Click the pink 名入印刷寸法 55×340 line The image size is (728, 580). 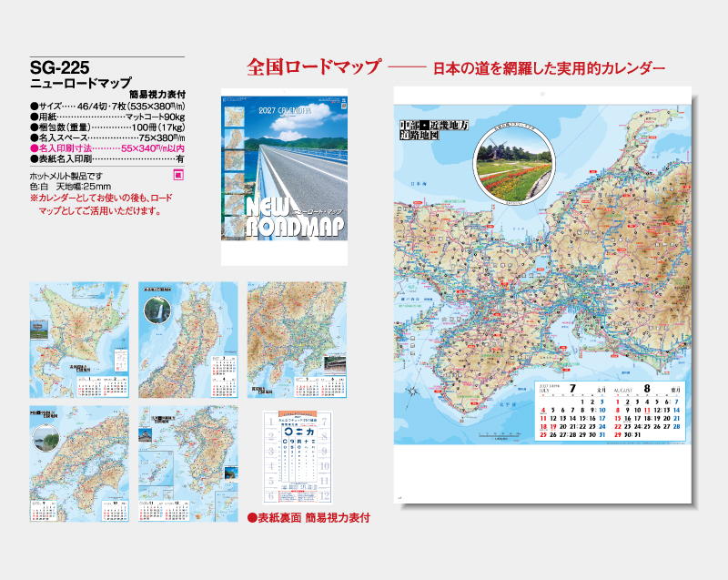tap(107, 148)
